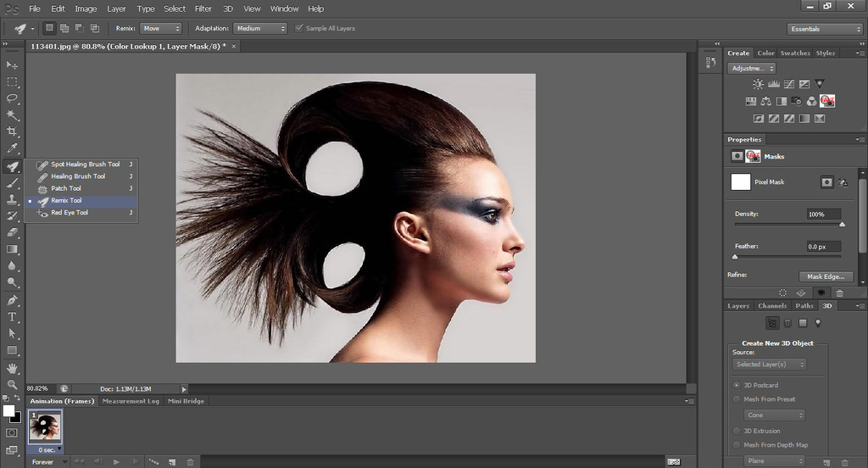Open the Layer menu
This screenshot has width=868, height=468.
116,8
